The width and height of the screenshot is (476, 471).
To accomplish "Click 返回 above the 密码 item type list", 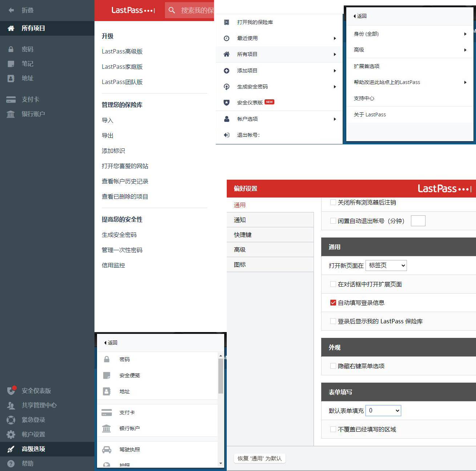I will click(x=111, y=343).
